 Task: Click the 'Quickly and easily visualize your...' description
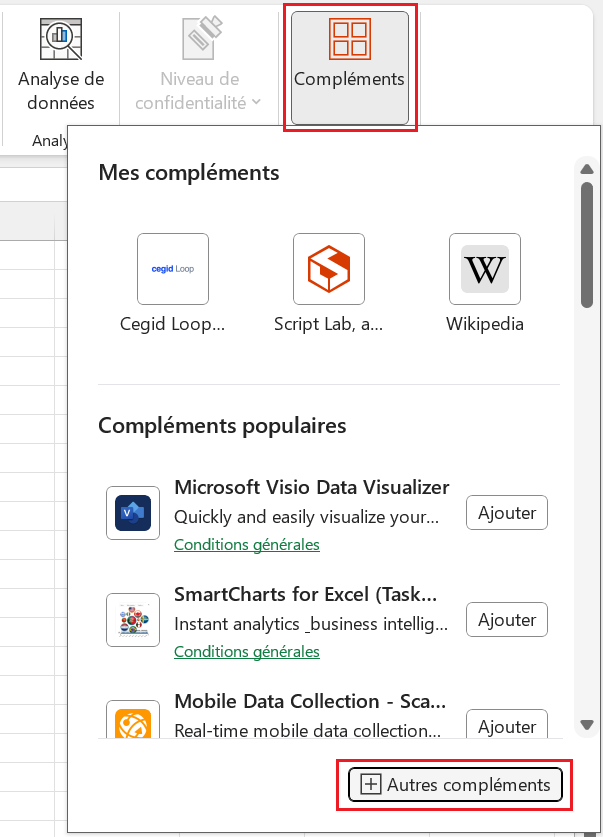click(x=306, y=517)
